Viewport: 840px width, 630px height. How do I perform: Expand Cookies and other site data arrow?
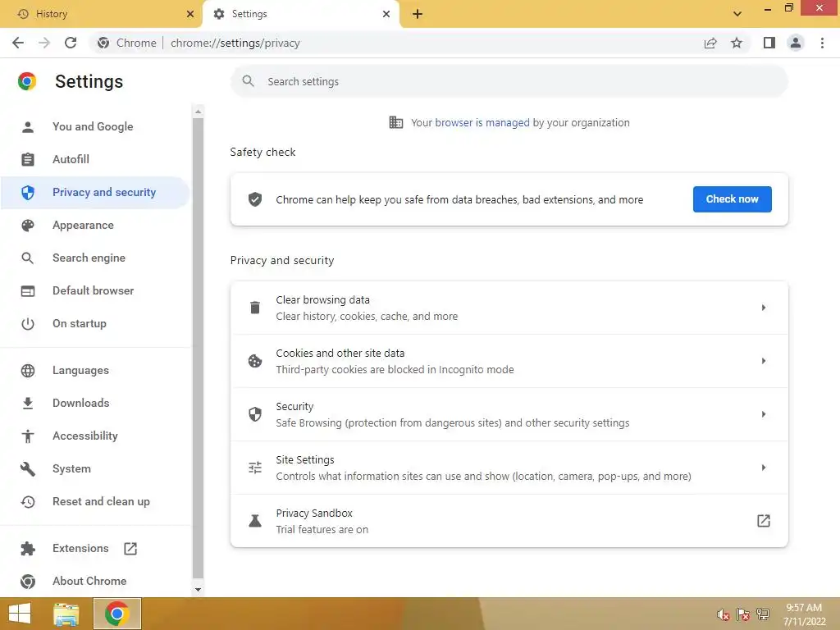(764, 361)
